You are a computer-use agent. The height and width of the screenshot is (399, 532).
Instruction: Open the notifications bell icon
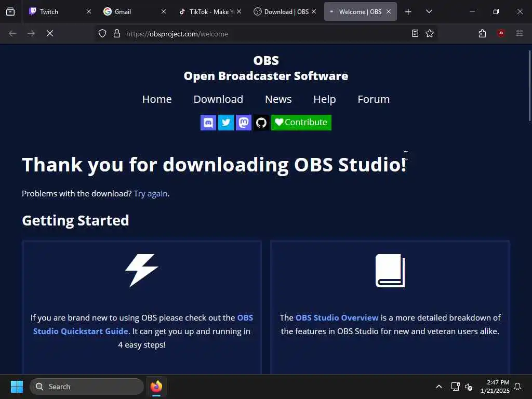[517, 387]
